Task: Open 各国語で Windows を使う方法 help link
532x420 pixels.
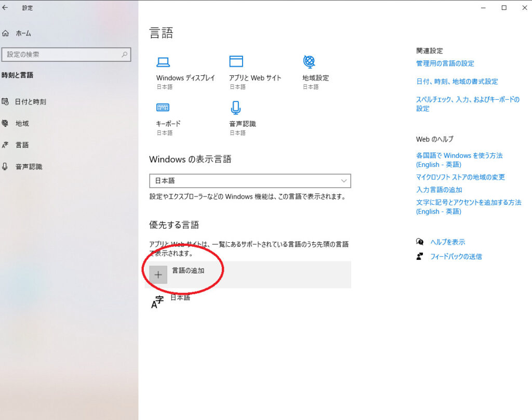Action: click(459, 160)
